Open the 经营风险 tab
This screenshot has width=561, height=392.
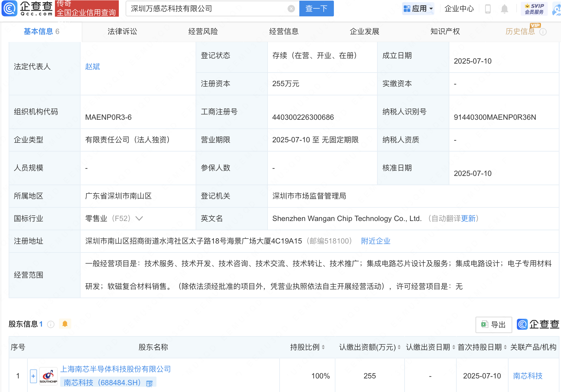tap(203, 31)
